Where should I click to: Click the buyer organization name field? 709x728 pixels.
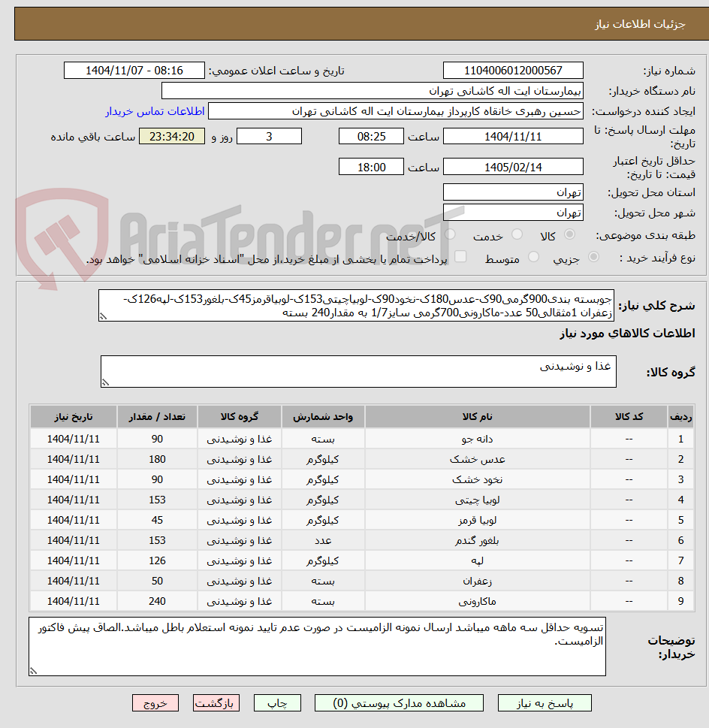coord(372,91)
